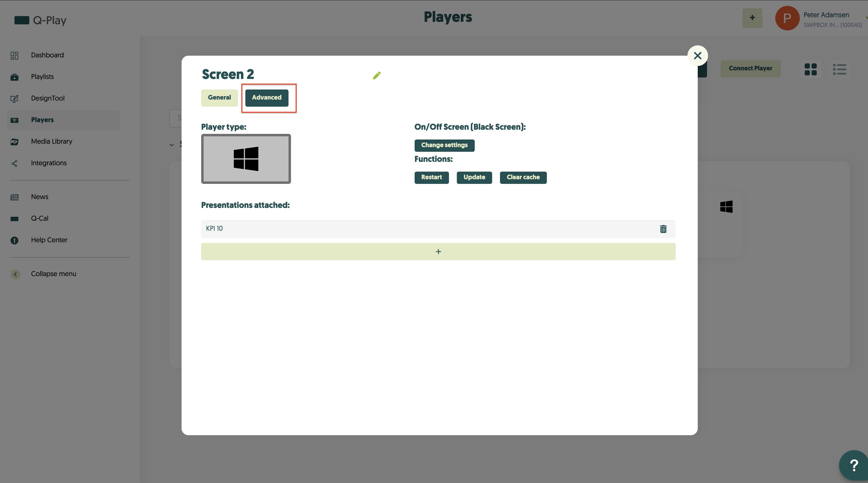Open the Media Library sidebar icon
This screenshot has height=483, width=868.
(14, 142)
